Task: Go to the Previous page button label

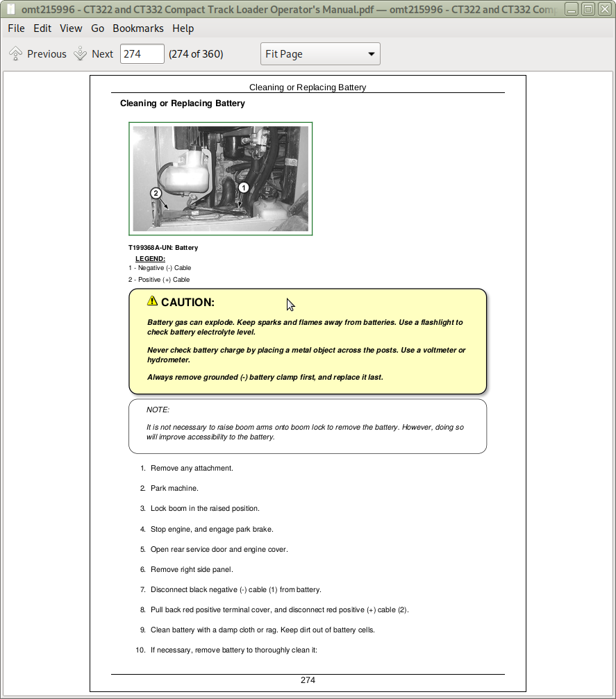Action: pyautogui.click(x=47, y=54)
